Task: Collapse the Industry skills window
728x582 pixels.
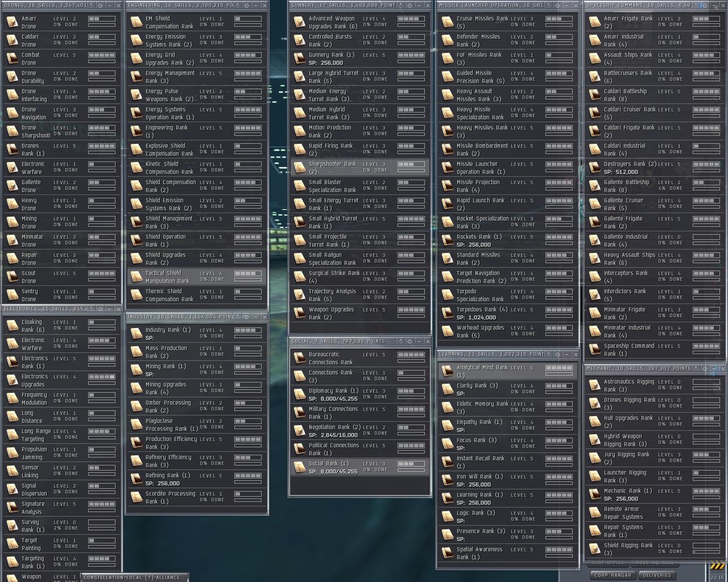Action: tap(255, 317)
